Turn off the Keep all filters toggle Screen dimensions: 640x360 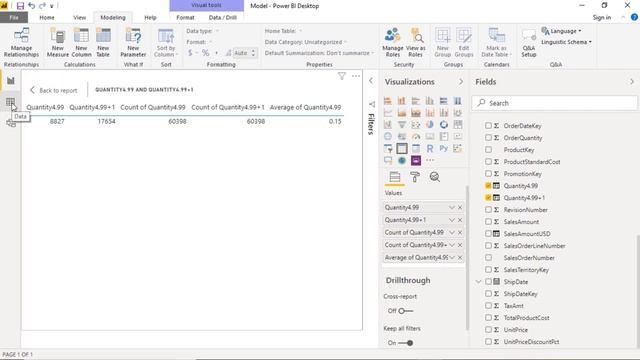405,343
